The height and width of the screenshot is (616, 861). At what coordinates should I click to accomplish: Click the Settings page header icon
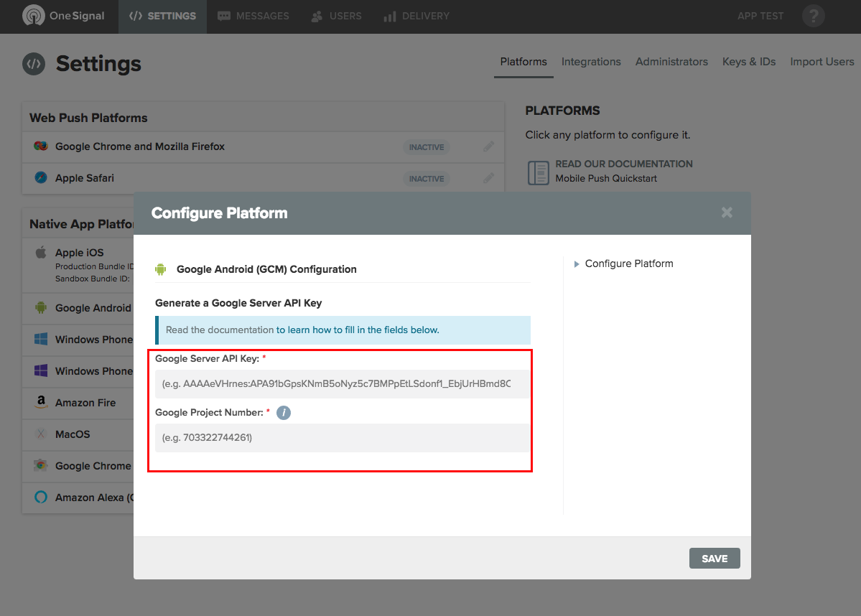pyautogui.click(x=34, y=64)
